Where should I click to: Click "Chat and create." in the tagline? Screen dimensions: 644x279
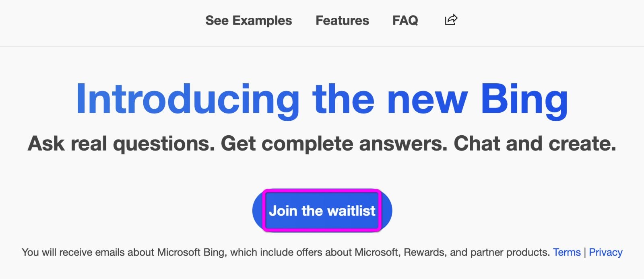535,144
